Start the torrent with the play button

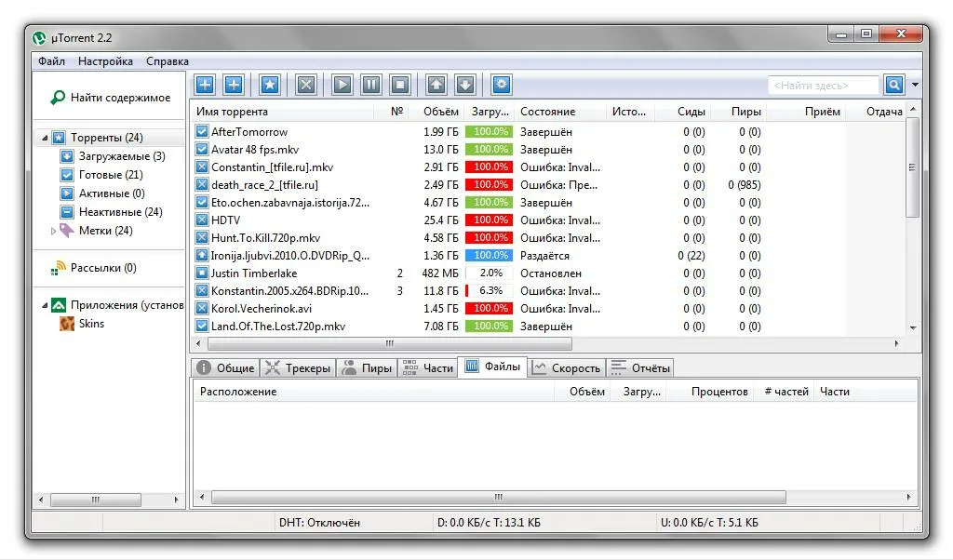(x=342, y=85)
